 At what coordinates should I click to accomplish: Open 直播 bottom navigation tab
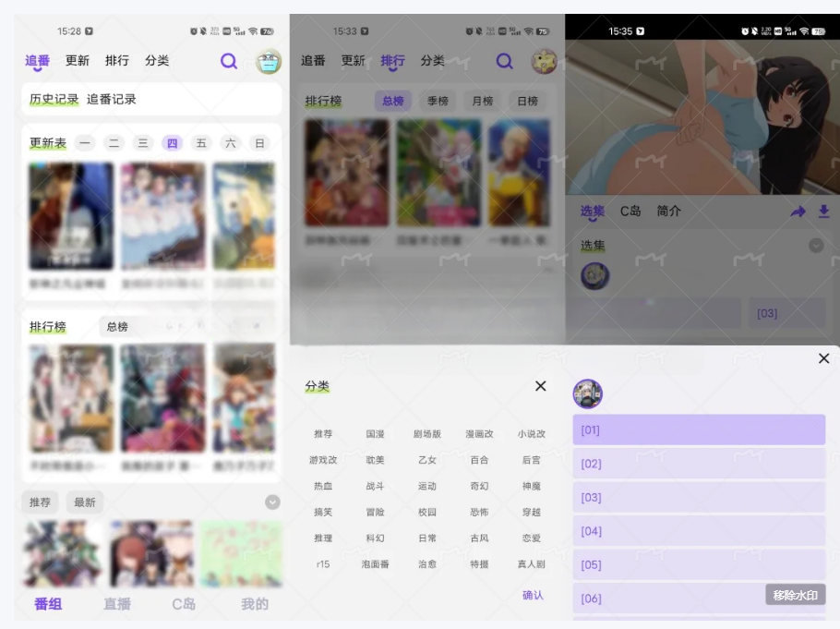click(117, 604)
